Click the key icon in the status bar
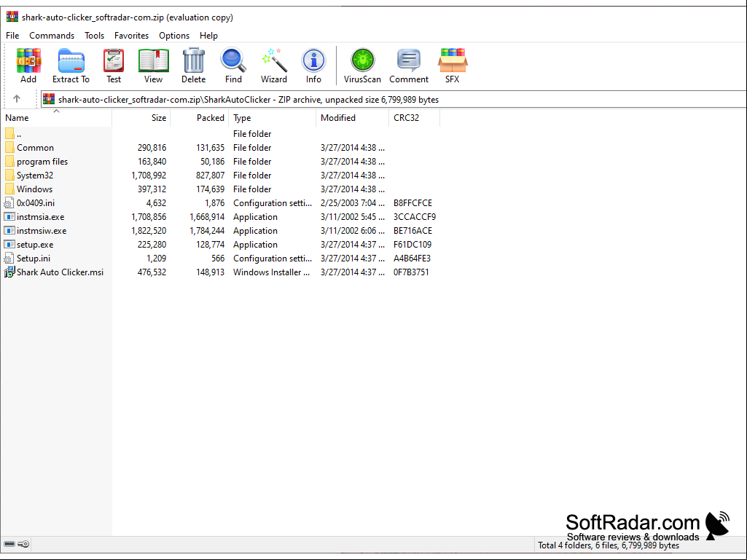747x560 pixels. pyautogui.click(x=23, y=544)
